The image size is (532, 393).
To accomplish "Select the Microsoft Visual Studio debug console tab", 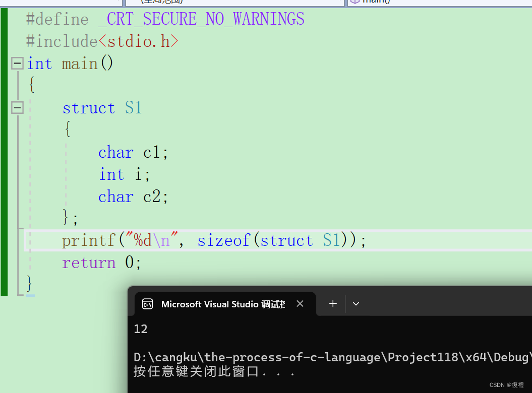I will tap(225, 304).
